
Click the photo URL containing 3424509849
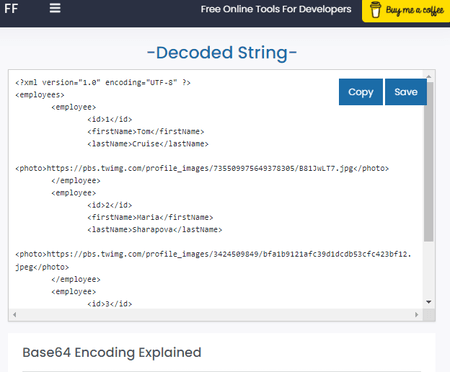point(213,254)
